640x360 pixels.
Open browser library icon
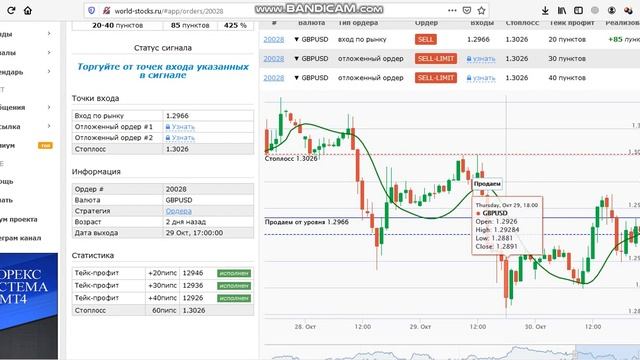(x=562, y=11)
